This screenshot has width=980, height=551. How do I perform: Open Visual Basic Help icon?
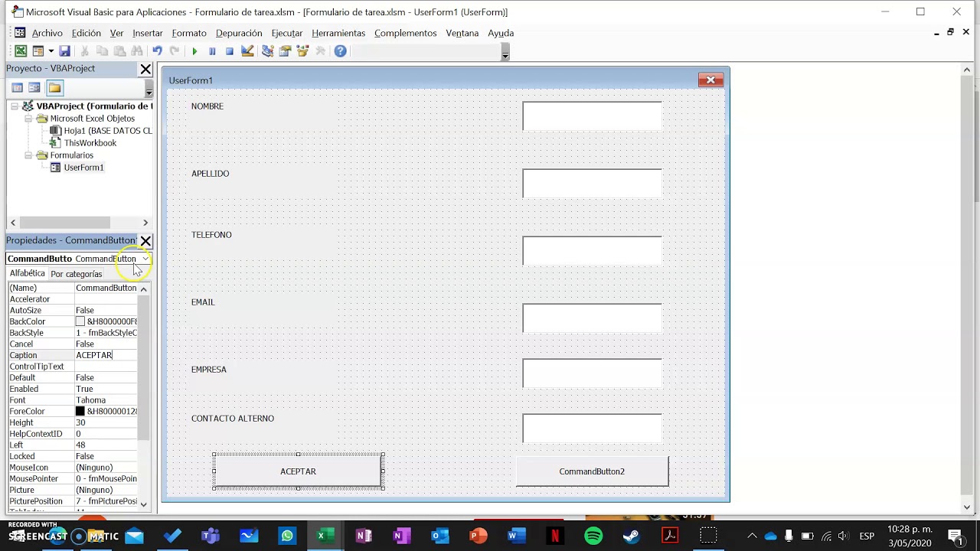[x=340, y=51]
